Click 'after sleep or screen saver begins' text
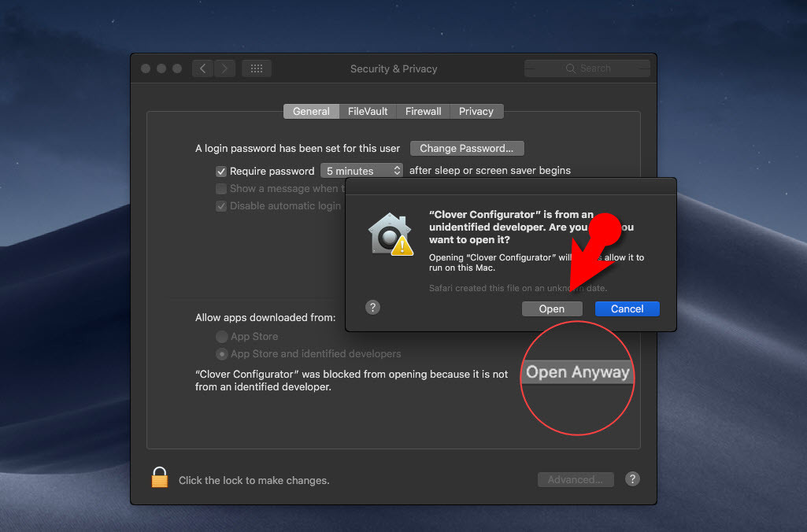The image size is (807, 532). (x=490, y=170)
